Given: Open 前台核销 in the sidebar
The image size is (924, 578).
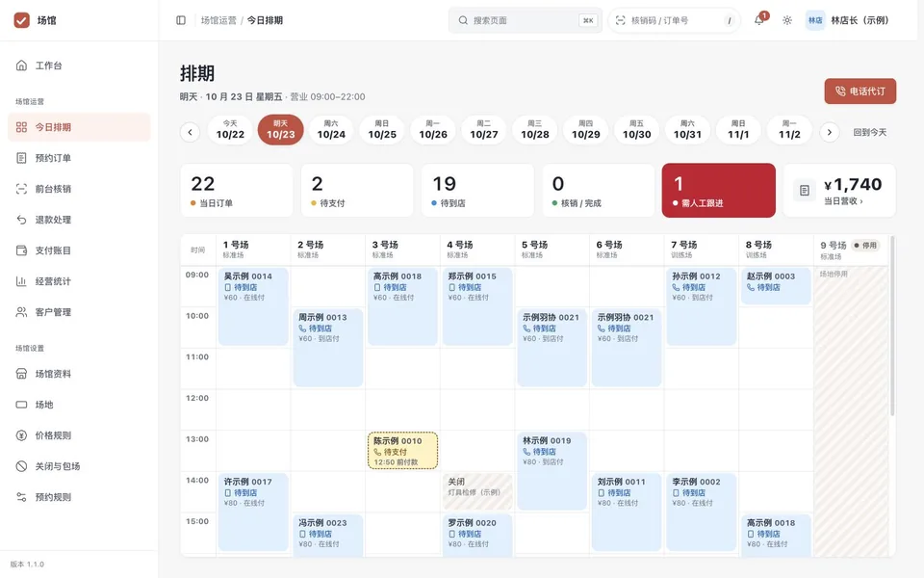Looking at the screenshot, I should point(79,189).
